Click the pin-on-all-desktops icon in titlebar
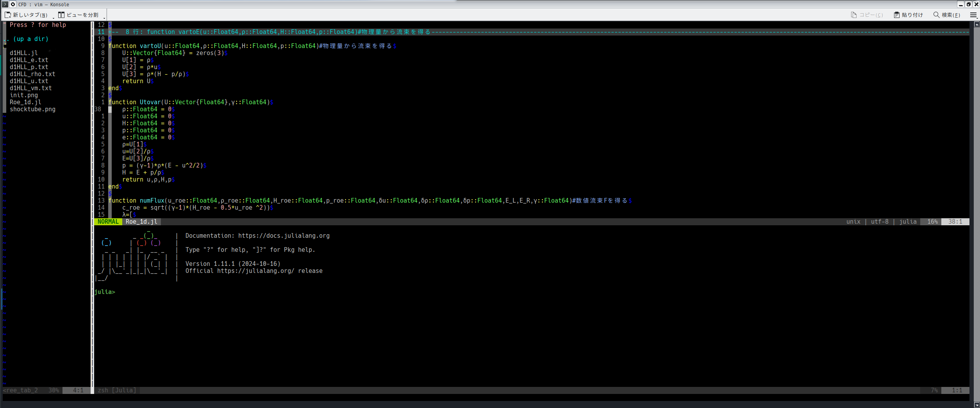 [13, 4]
